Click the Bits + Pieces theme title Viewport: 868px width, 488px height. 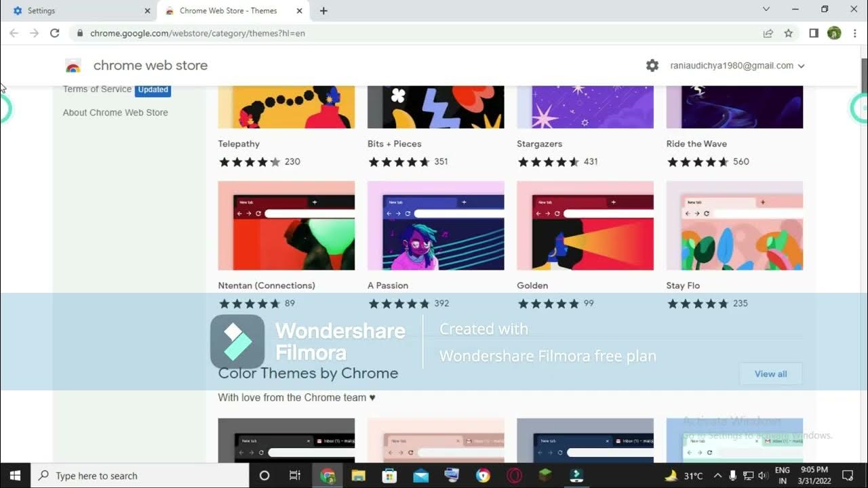[x=394, y=144]
